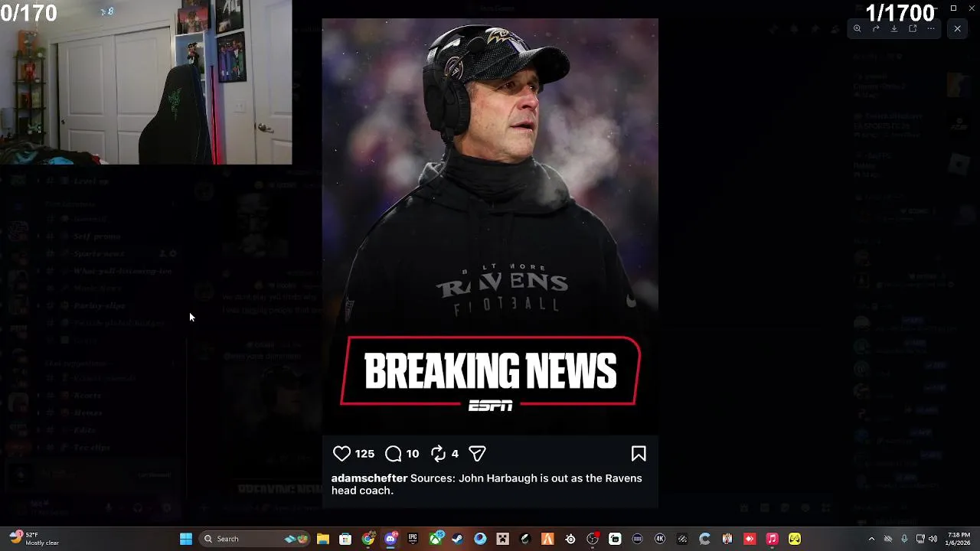
Task: Open the Windows Start menu
Action: pos(186,539)
